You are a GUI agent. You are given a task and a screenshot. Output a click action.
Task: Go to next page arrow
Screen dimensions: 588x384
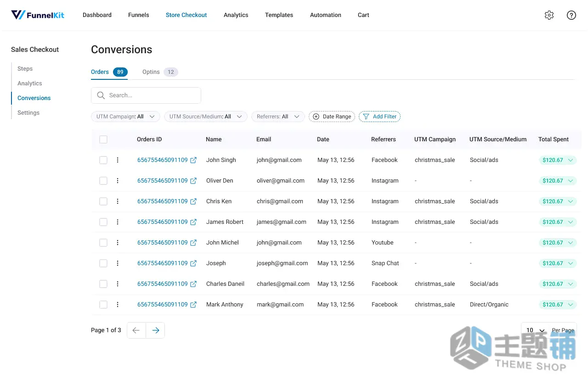(x=155, y=330)
